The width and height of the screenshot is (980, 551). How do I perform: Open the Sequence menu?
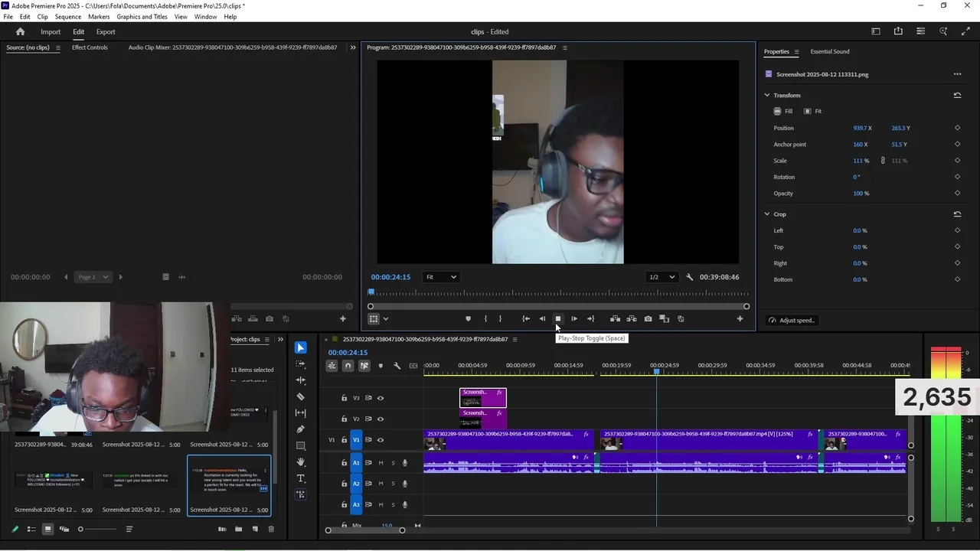tap(68, 17)
